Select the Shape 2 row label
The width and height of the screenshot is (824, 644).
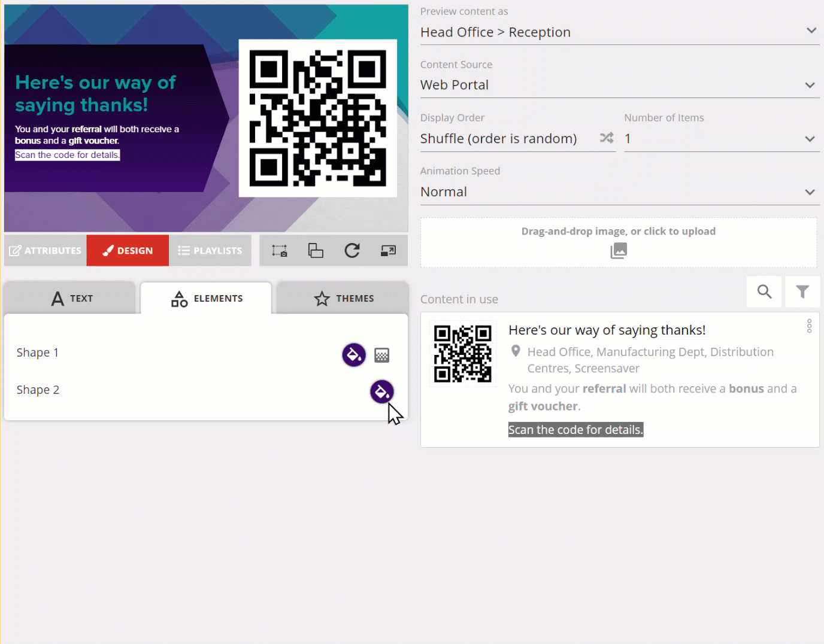tap(38, 390)
